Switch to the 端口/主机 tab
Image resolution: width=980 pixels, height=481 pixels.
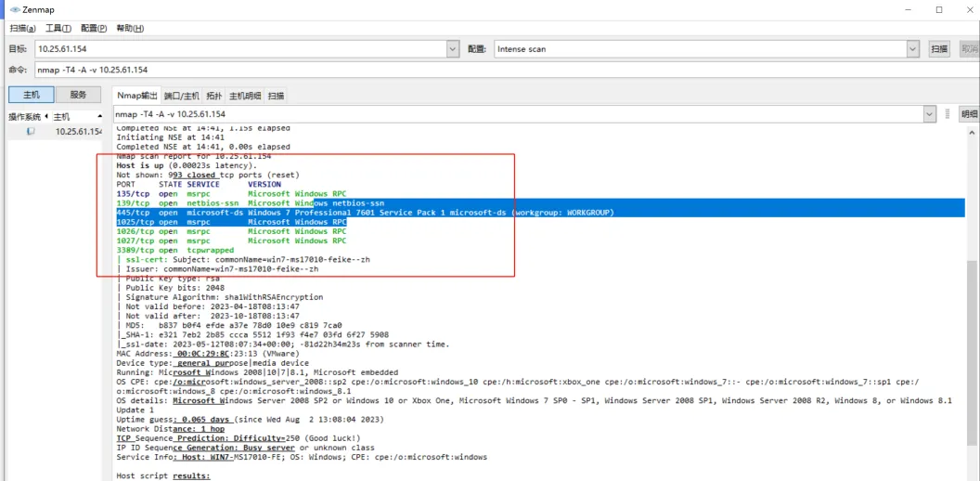[182, 96]
